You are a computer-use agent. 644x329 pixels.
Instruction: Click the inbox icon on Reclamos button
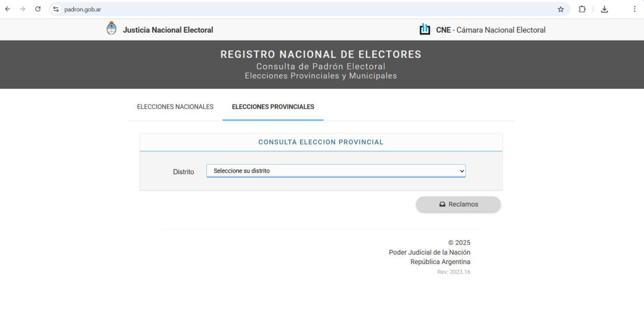click(x=442, y=204)
